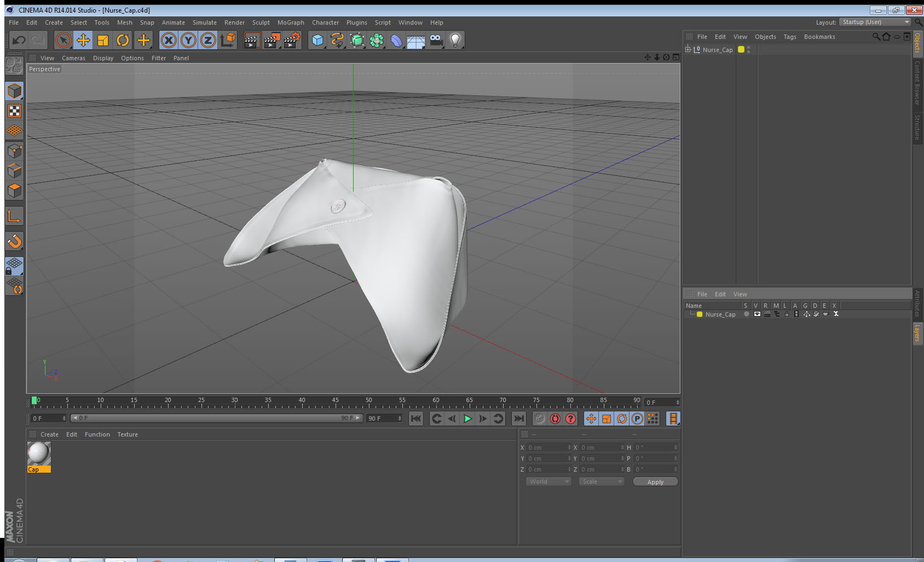Open the Content Browser side tab

point(917,83)
